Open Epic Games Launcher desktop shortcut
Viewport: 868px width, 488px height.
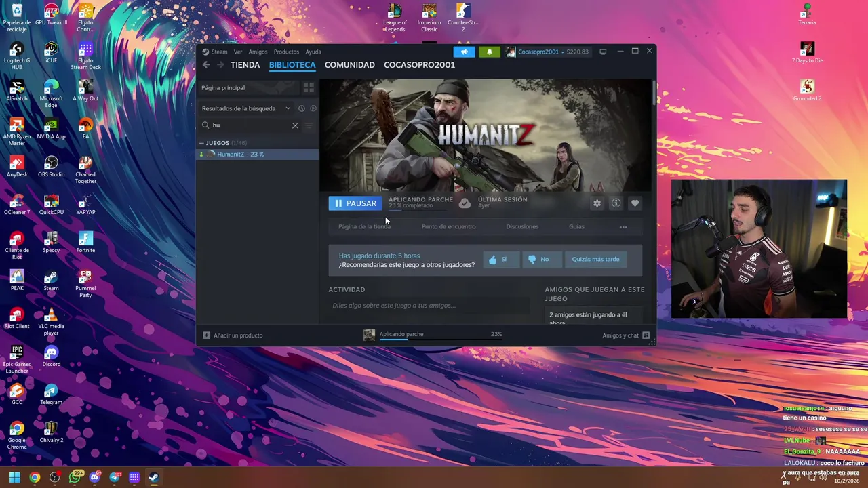pos(17,359)
